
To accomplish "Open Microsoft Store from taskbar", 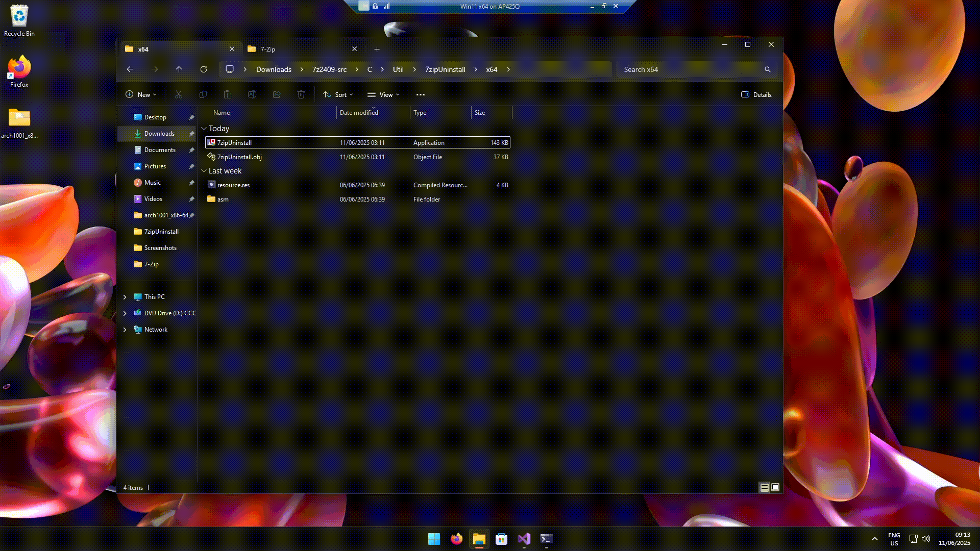I will (501, 539).
